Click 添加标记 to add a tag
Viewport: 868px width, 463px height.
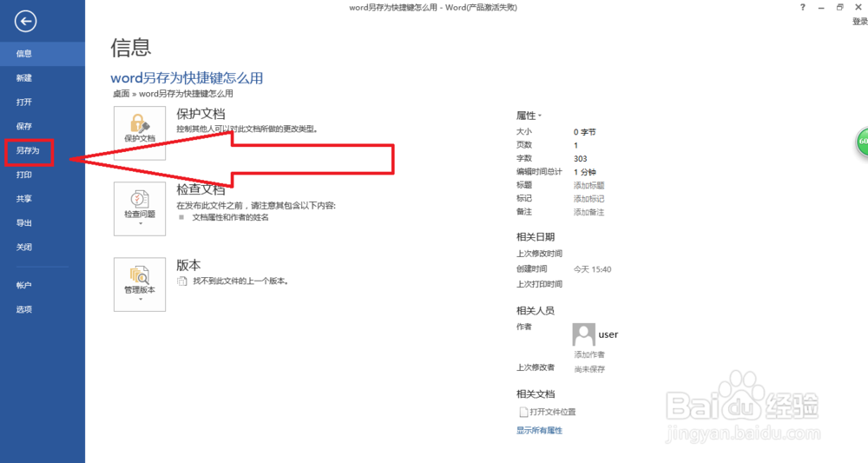coord(589,199)
